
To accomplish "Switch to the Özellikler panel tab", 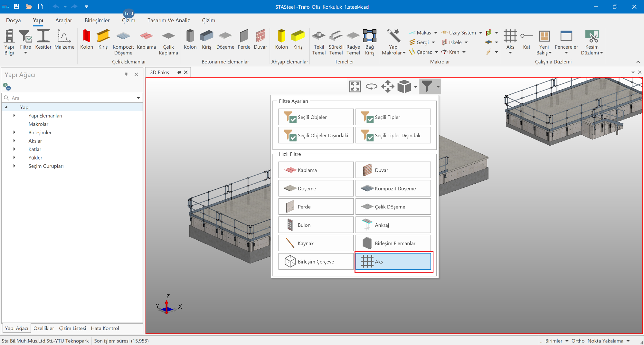I will 44,328.
